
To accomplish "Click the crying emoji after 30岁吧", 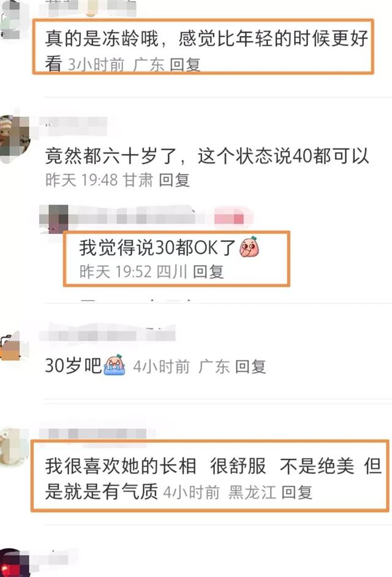I will 115,364.
